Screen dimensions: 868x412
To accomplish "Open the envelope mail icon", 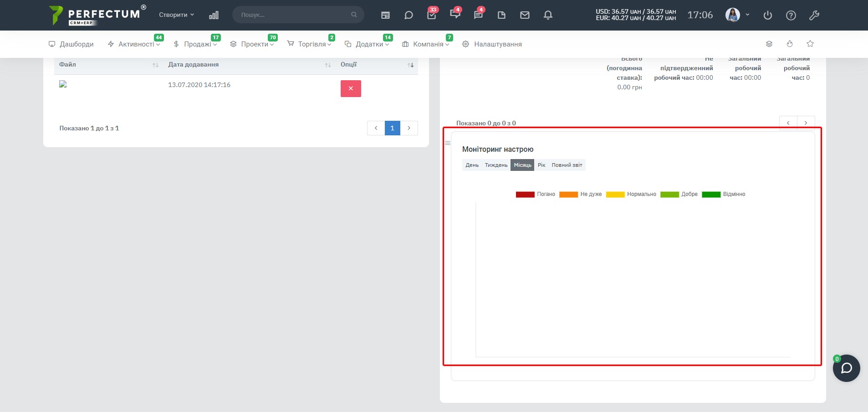I will pos(525,15).
